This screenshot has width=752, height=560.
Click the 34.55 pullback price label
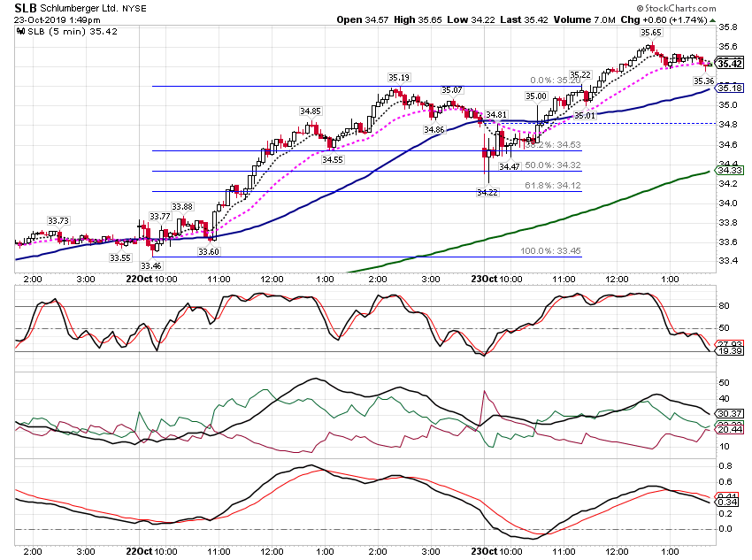click(333, 159)
